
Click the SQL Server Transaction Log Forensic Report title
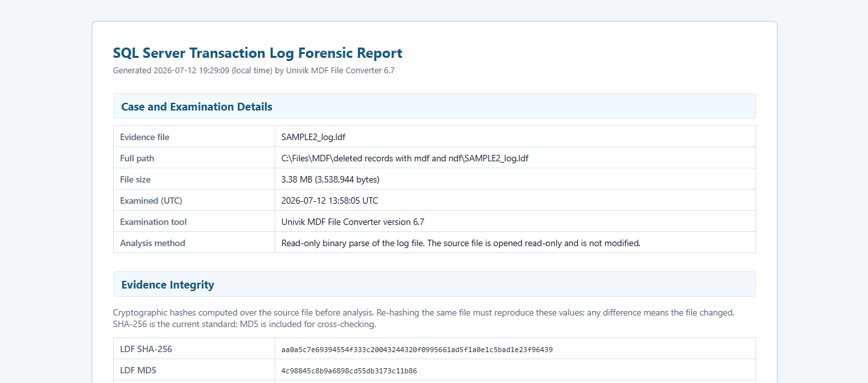[x=258, y=53]
